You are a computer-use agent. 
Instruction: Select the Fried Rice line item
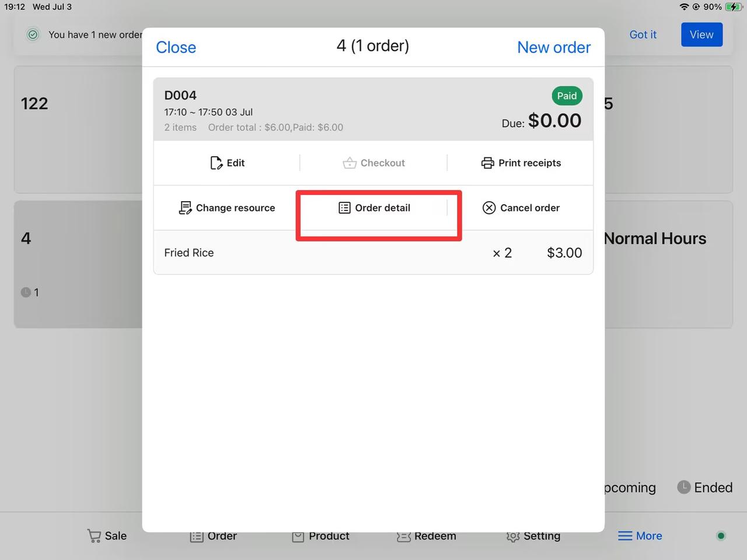point(189,253)
